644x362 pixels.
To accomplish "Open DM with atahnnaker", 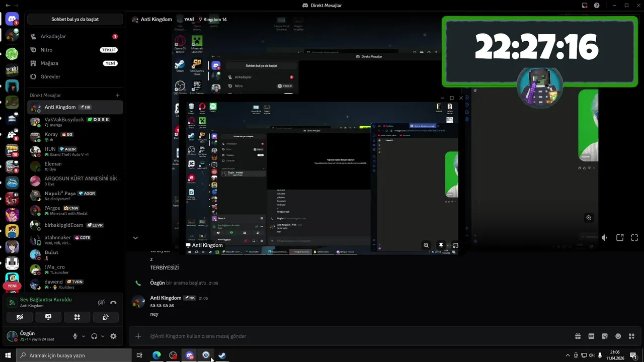I will [75, 240].
